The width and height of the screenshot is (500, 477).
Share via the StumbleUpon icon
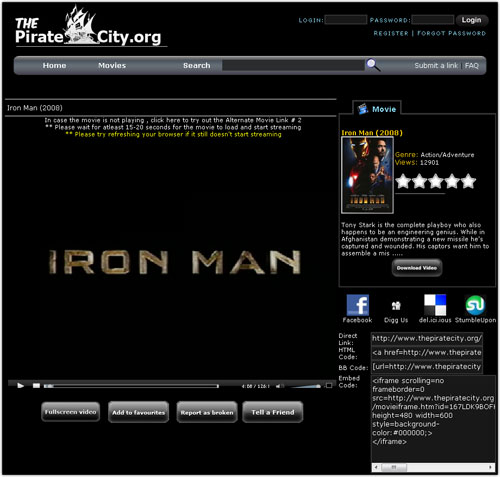(475, 305)
